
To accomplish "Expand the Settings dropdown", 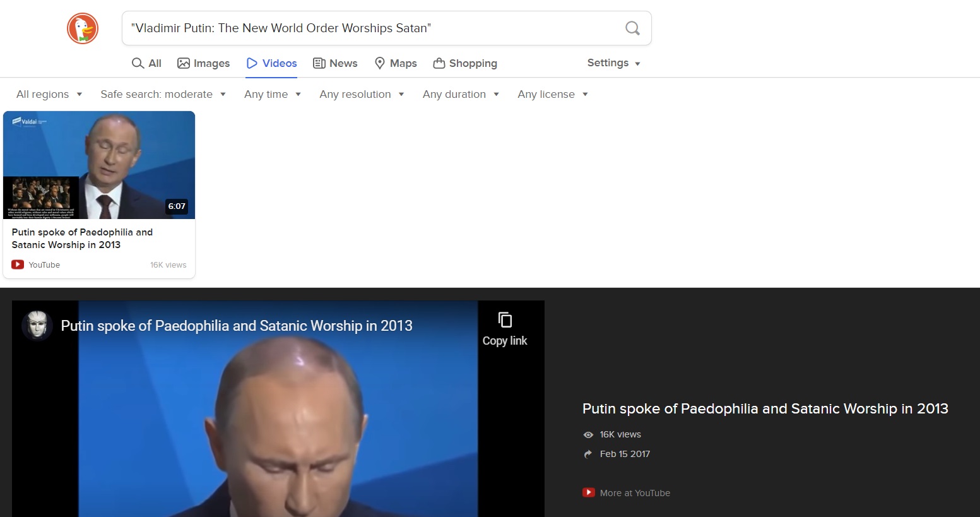I will click(x=614, y=63).
